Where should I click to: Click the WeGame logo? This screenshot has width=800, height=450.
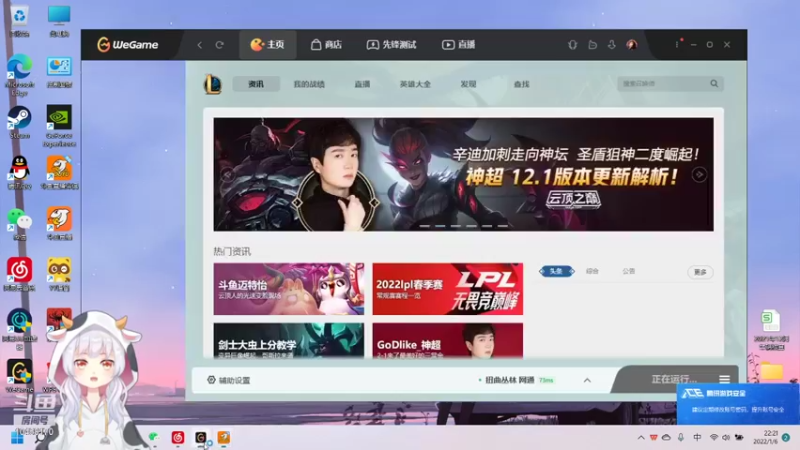pos(128,45)
